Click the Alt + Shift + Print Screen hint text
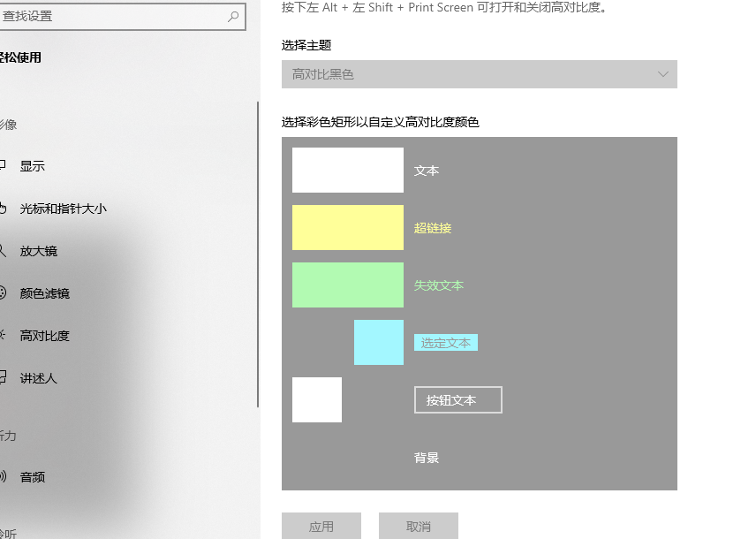The width and height of the screenshot is (756, 539). coord(444,8)
